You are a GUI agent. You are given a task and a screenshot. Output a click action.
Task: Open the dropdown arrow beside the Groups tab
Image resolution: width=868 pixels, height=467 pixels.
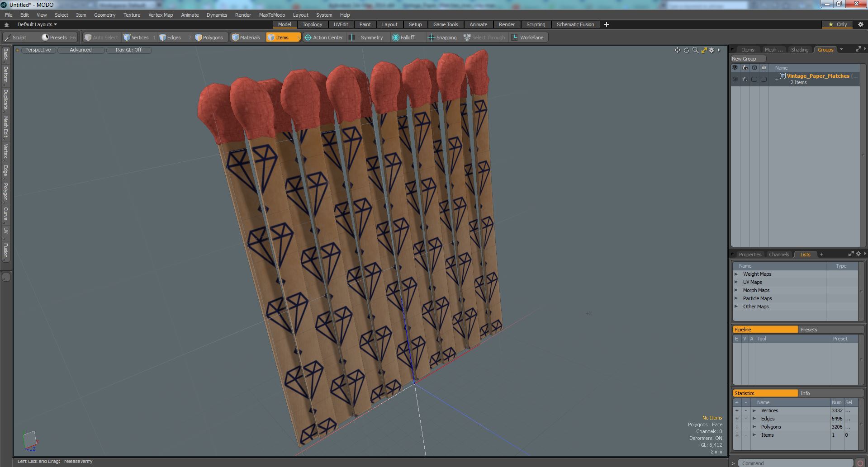pos(841,50)
